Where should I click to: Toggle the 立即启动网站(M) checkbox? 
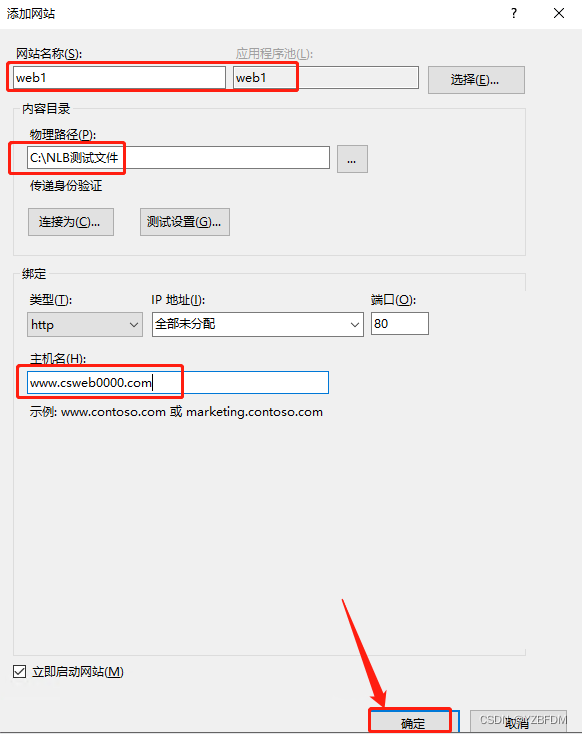(x=19, y=671)
